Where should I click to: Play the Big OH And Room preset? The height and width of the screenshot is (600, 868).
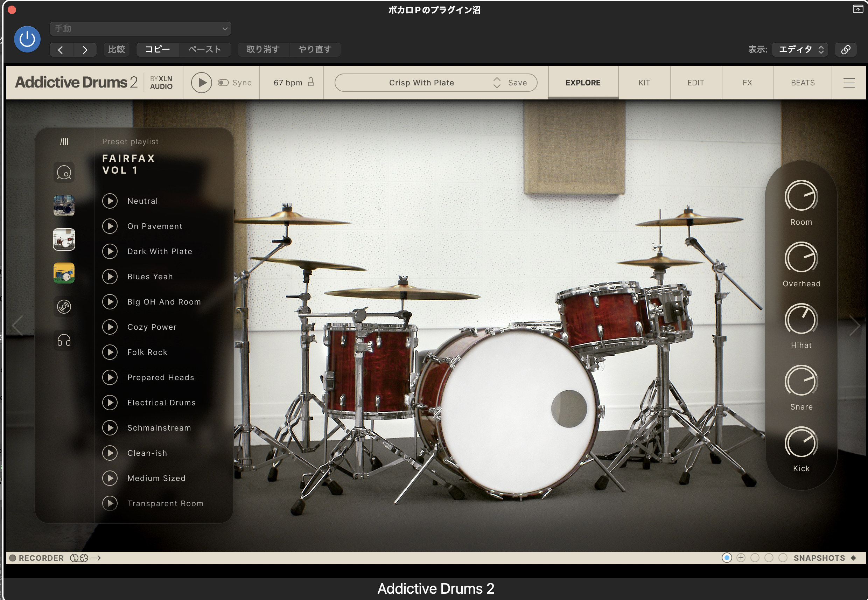pos(110,302)
